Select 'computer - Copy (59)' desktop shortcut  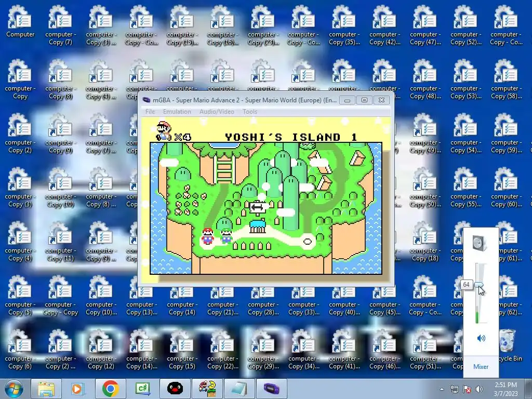click(506, 133)
